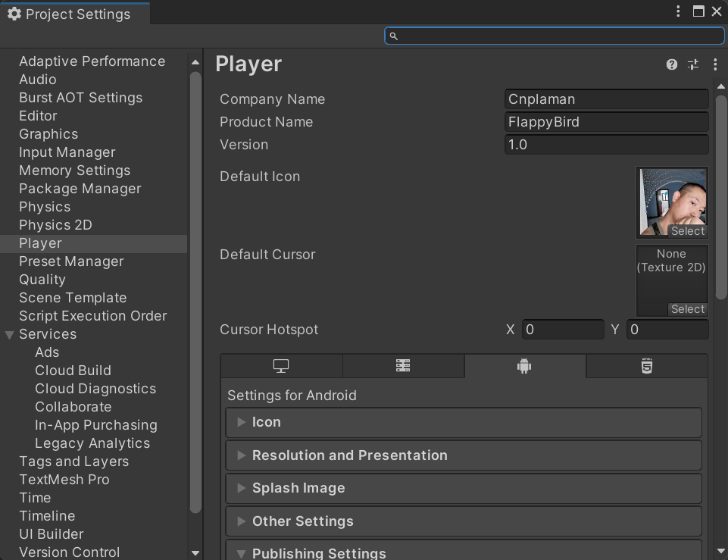The width and height of the screenshot is (728, 560).
Task: Switch to the Standalone desktop platform tab
Action: tap(281, 366)
